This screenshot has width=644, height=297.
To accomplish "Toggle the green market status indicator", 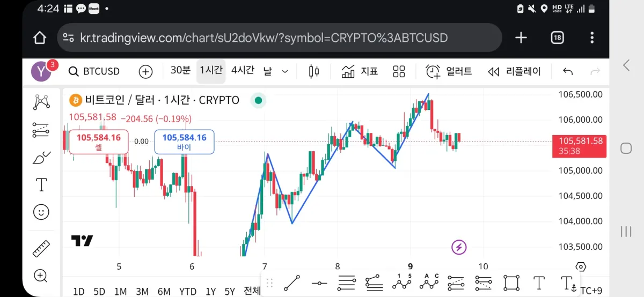I will [258, 100].
